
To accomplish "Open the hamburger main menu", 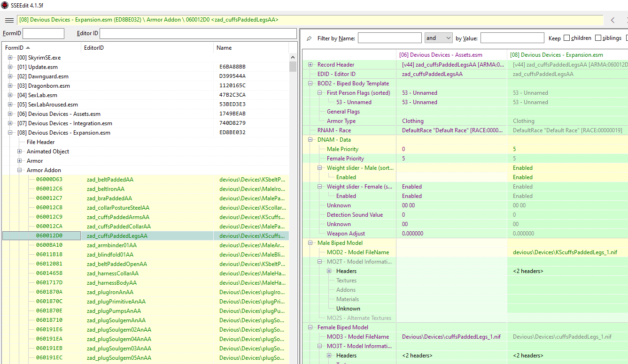I will (9, 20).
